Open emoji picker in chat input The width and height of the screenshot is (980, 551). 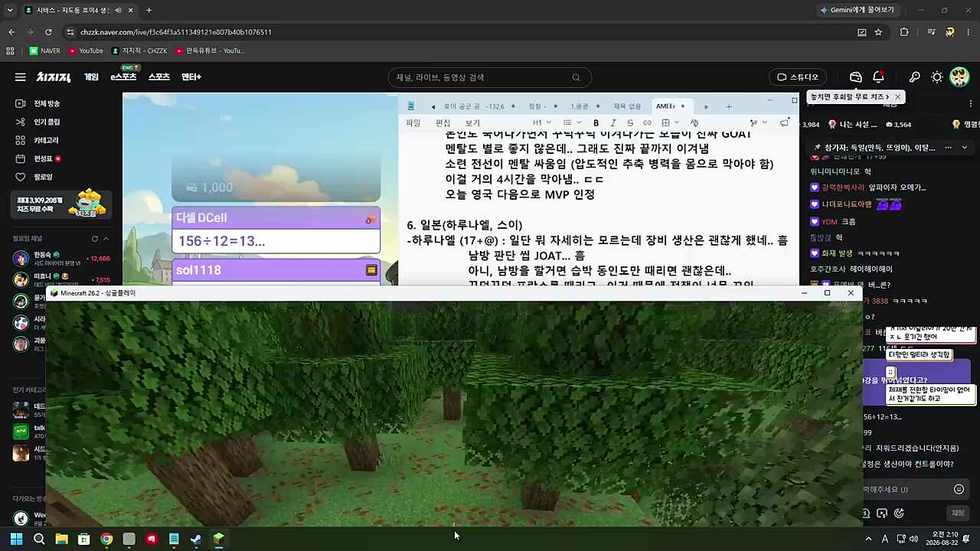pos(959,489)
